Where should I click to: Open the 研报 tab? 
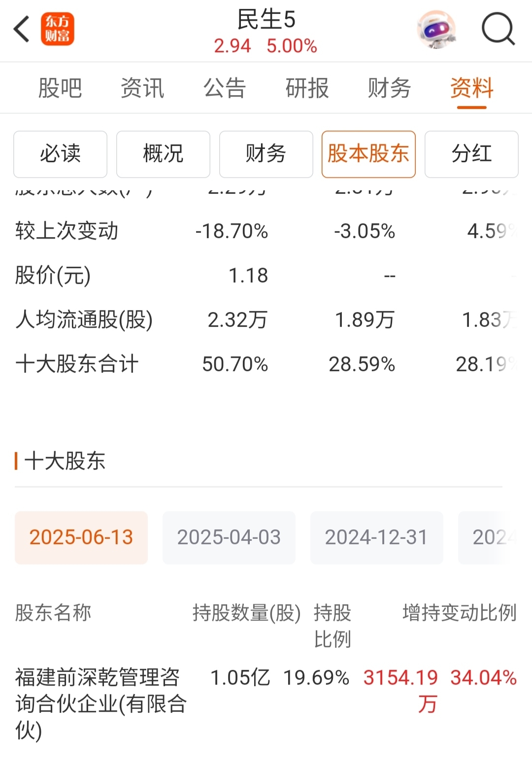point(307,88)
